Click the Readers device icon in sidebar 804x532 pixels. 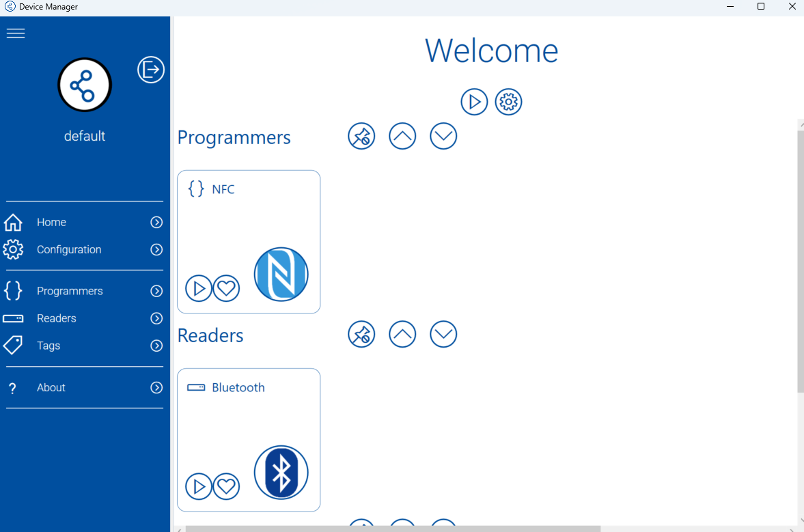coord(13,318)
